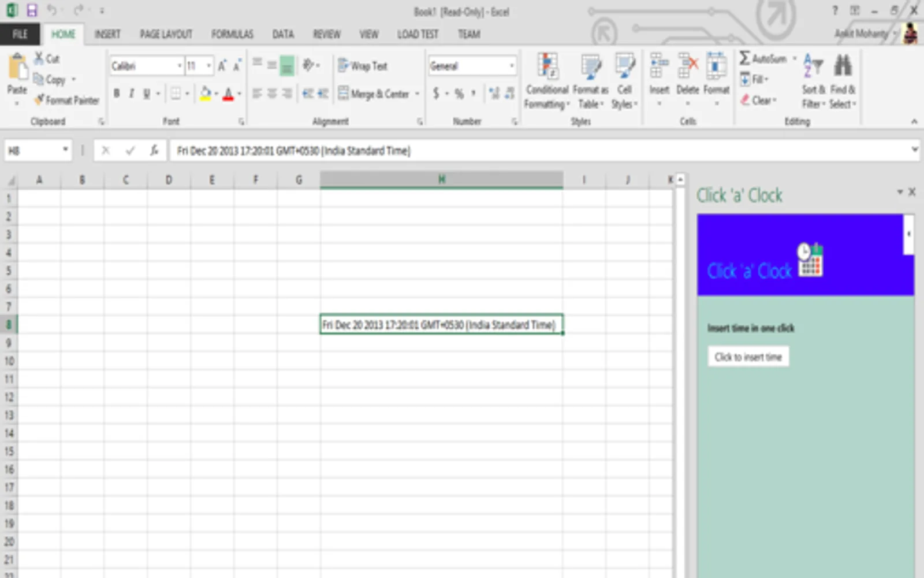The height and width of the screenshot is (578, 924).
Task: Click the Paste clipboard icon
Action: tap(17, 67)
